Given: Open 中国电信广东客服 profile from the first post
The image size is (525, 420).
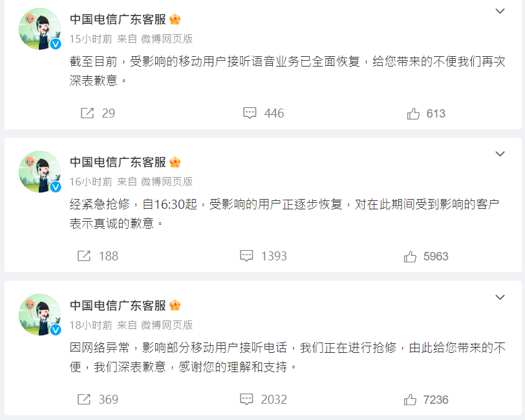Looking at the screenshot, I should click(x=118, y=19).
